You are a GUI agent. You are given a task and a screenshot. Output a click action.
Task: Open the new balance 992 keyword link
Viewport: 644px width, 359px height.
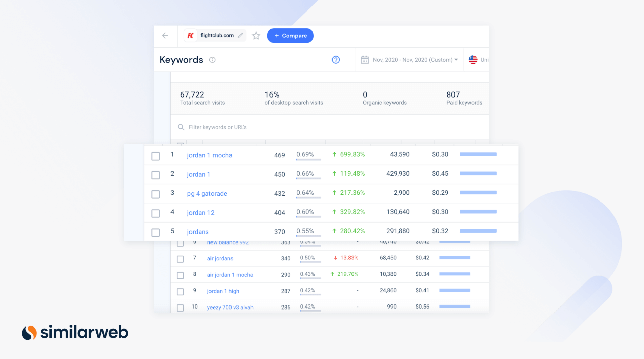point(228,242)
